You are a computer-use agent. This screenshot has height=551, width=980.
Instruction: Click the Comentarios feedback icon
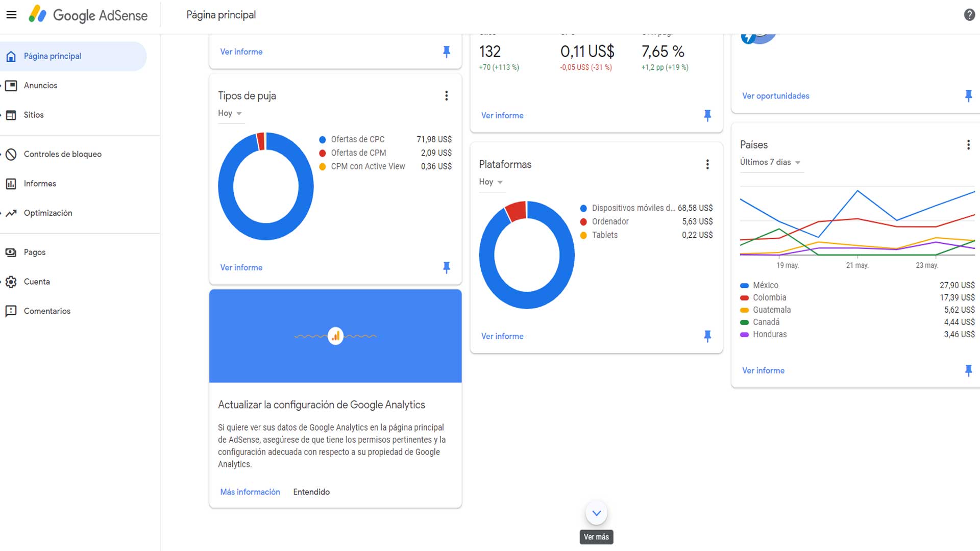(11, 311)
